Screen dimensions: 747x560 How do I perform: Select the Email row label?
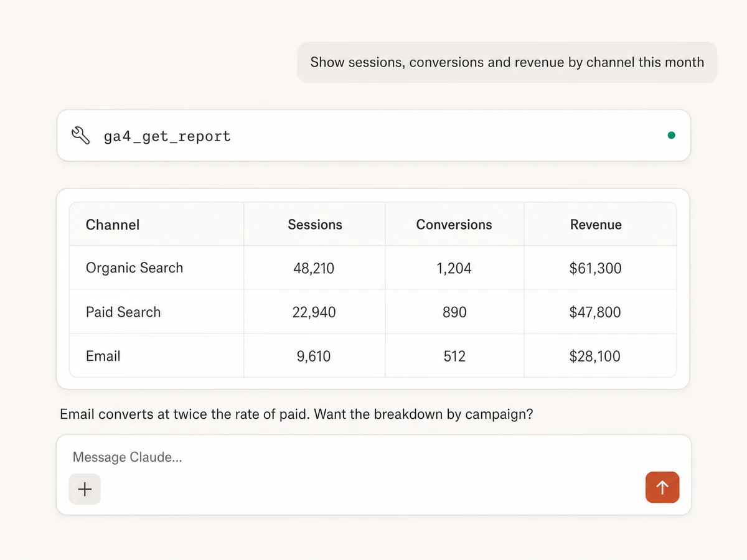pyautogui.click(x=103, y=356)
